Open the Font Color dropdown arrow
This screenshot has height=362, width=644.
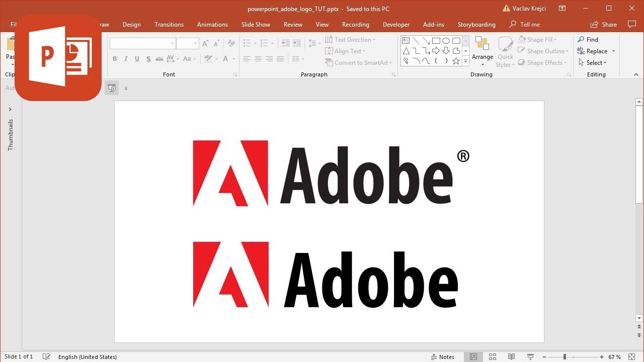pos(234,59)
